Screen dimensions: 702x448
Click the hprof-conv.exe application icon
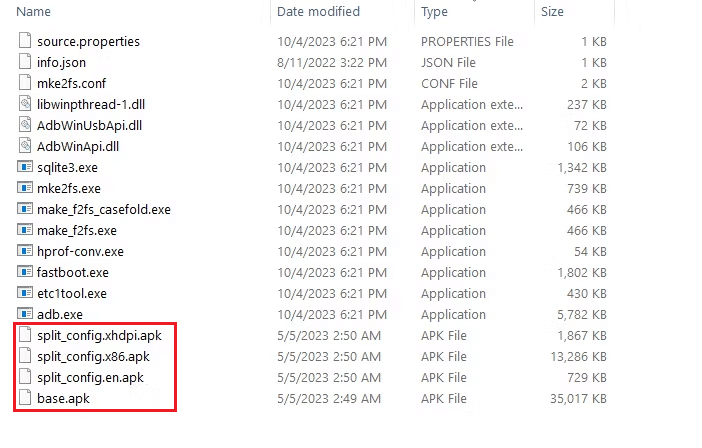pos(25,251)
